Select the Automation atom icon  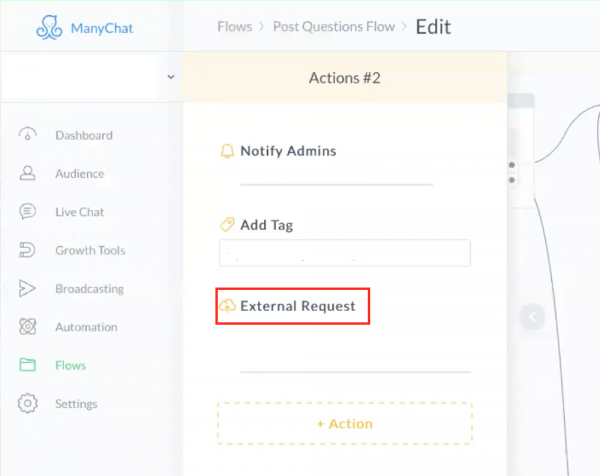pyautogui.click(x=28, y=326)
